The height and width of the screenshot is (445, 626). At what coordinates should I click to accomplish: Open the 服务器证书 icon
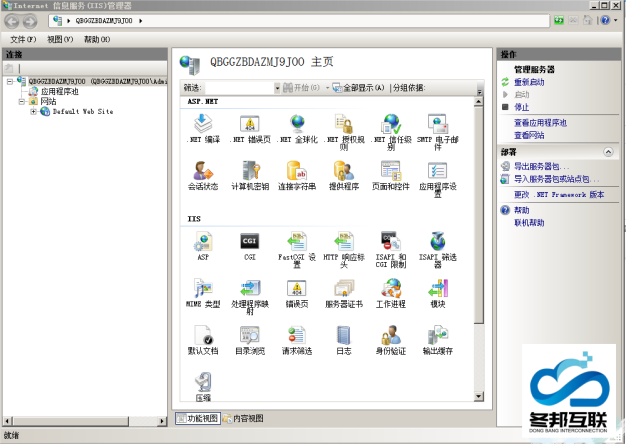[344, 293]
